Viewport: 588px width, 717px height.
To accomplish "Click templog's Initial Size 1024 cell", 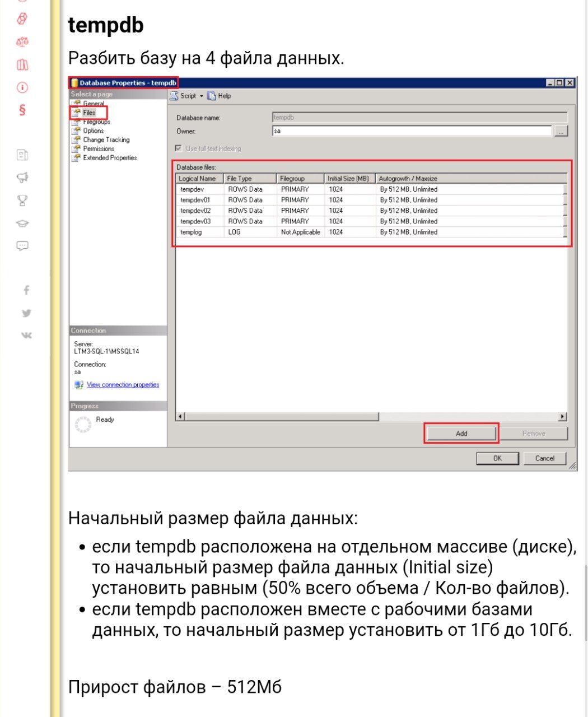I will (350, 232).
